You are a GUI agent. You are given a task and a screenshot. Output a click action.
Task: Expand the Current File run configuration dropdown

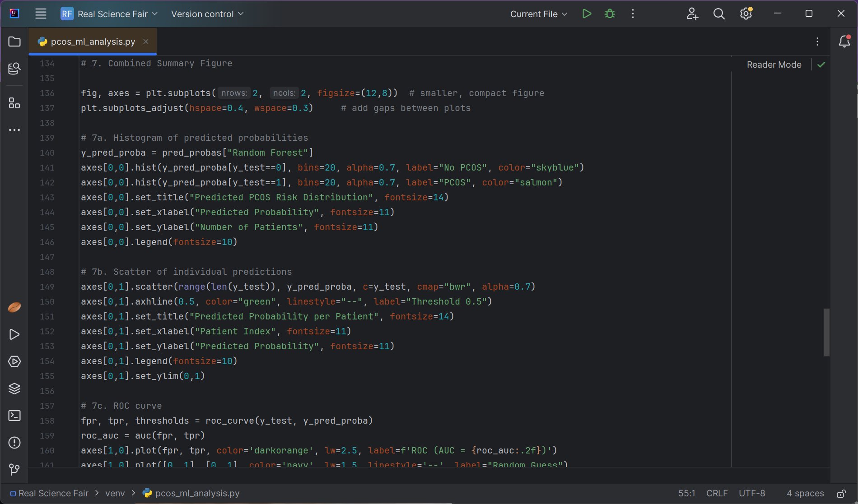[x=538, y=14]
